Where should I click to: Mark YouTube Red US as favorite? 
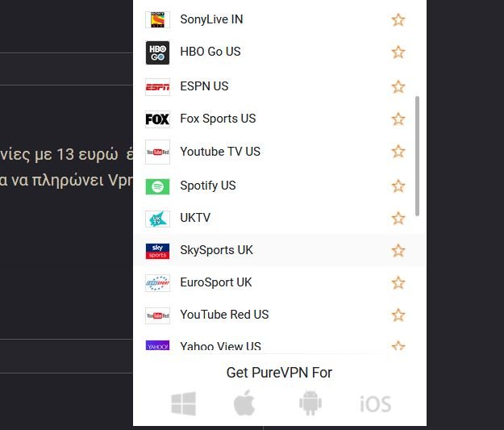(x=398, y=315)
